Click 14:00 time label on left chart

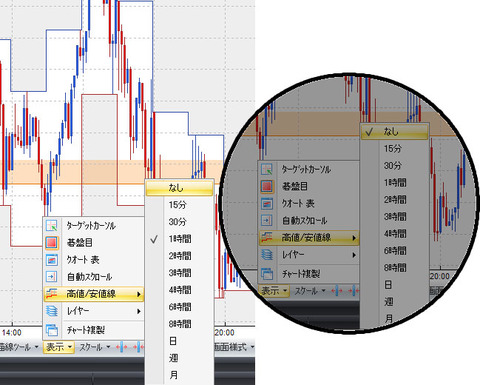[x=12, y=333]
